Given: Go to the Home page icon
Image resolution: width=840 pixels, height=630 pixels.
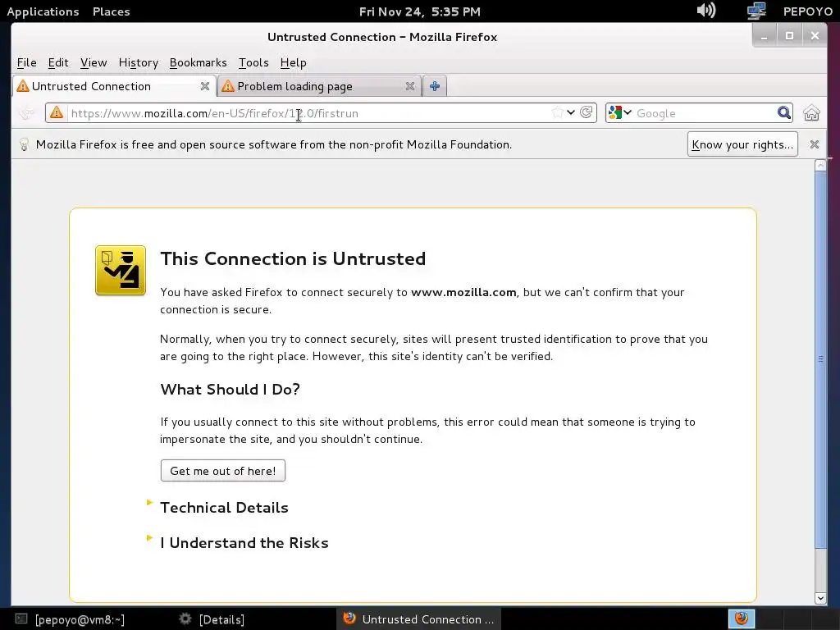Looking at the screenshot, I should click(811, 113).
